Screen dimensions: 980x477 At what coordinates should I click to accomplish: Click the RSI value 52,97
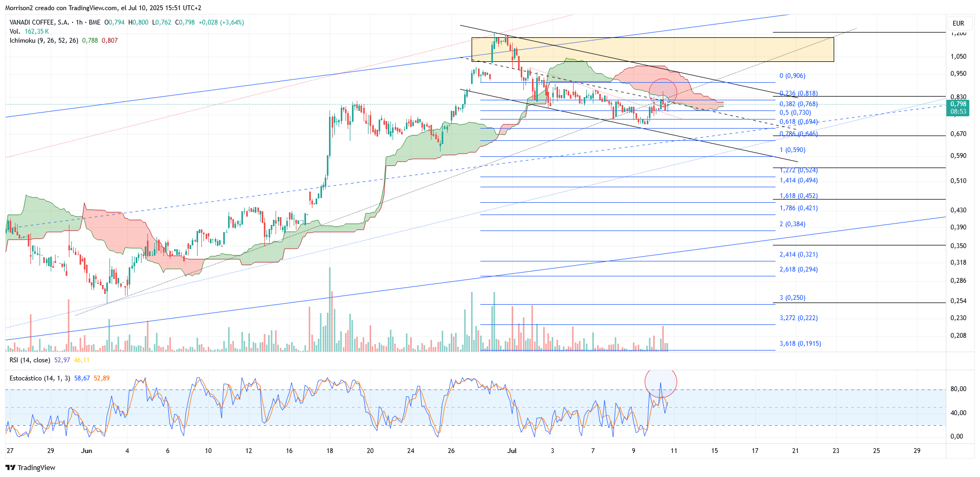(x=62, y=360)
